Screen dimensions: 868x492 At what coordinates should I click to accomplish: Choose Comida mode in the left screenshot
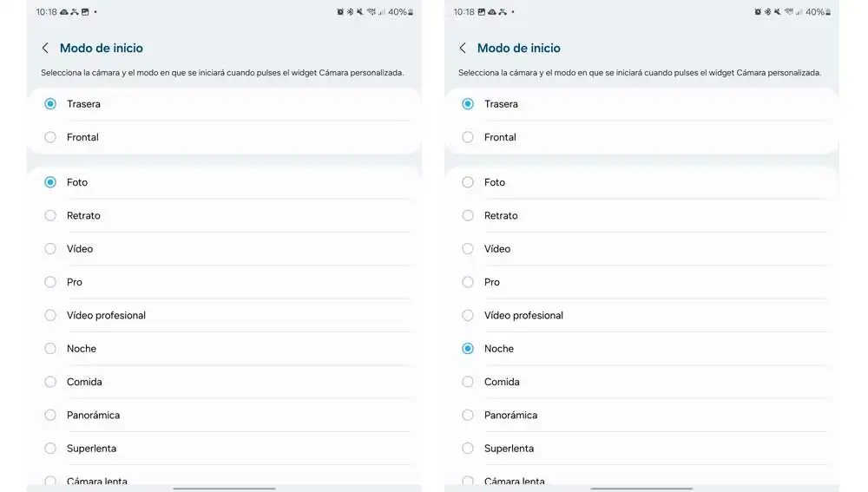pos(224,382)
